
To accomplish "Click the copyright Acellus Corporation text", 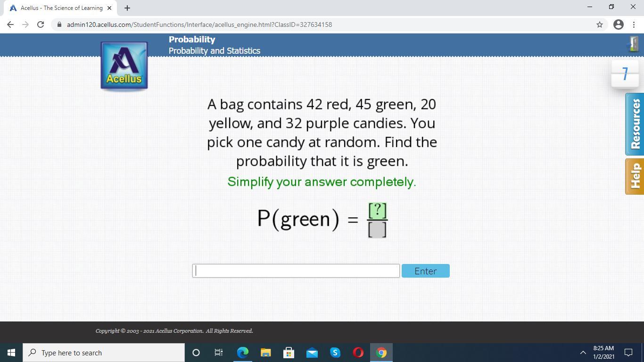I will pyautogui.click(x=174, y=331).
